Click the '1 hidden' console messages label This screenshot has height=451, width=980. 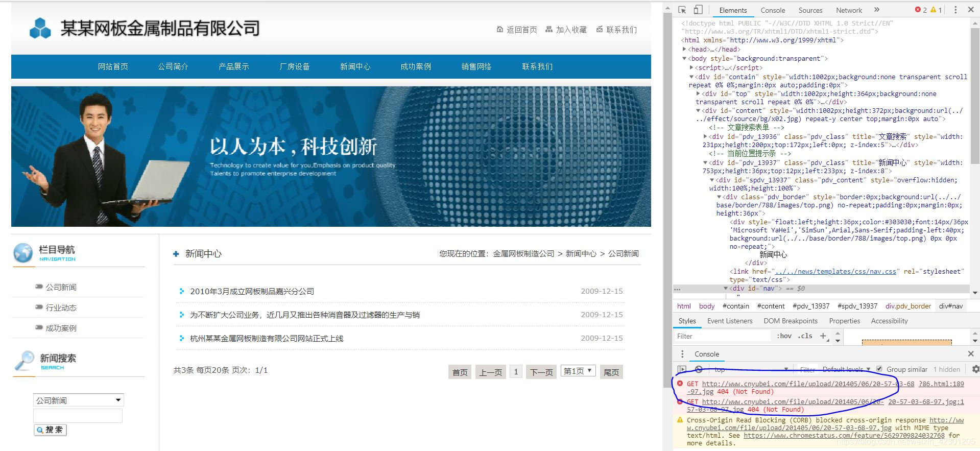947,369
